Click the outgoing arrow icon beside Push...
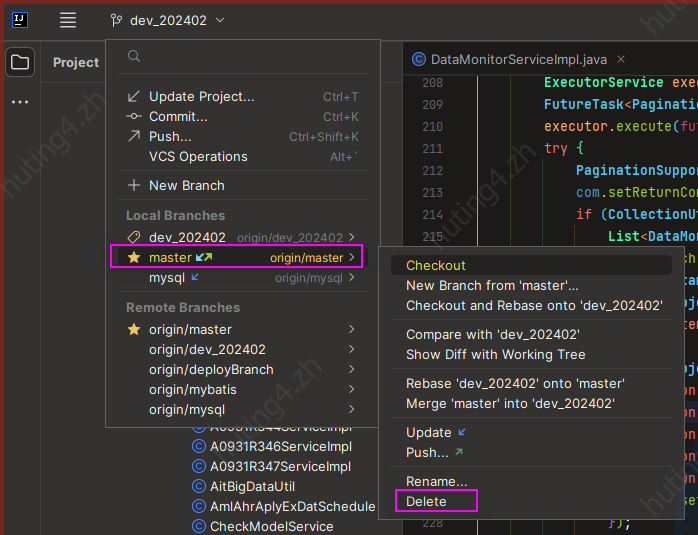Screen dimensions: 698x535 tap(459, 452)
